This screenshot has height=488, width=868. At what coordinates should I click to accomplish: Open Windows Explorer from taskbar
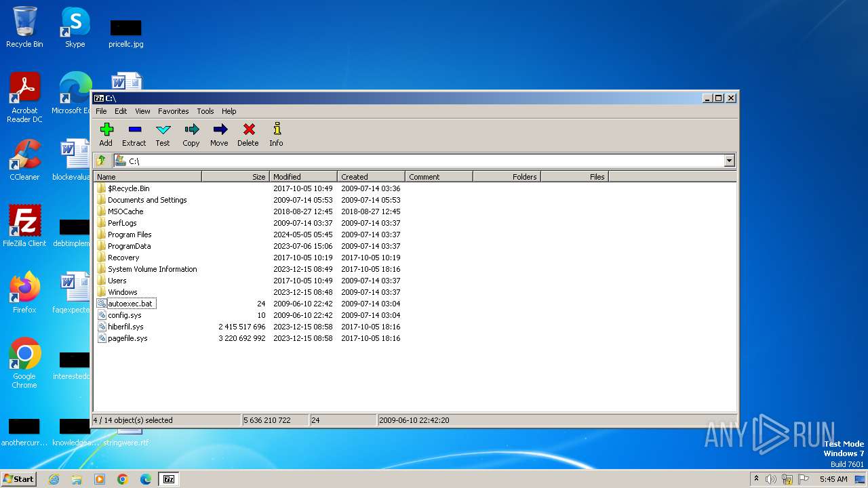point(77,479)
